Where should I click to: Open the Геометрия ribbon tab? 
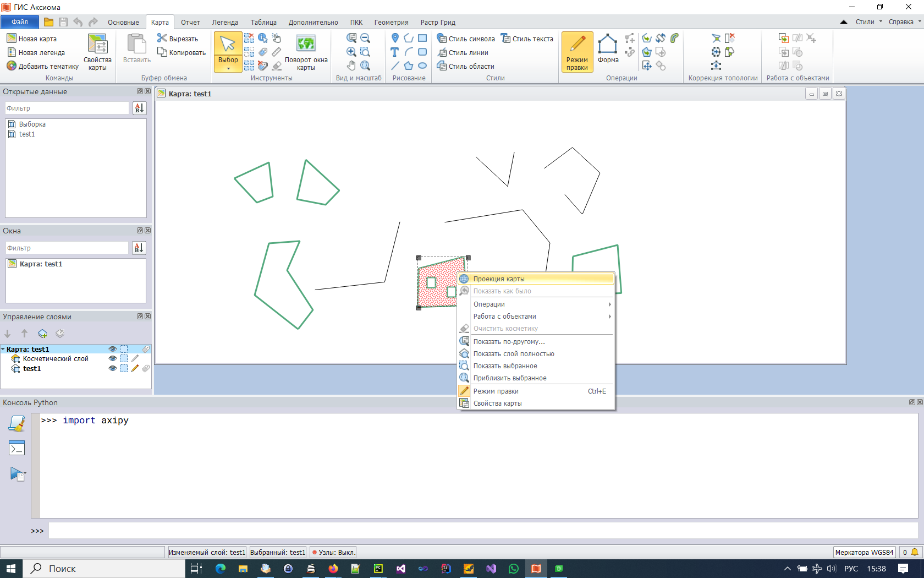(391, 23)
